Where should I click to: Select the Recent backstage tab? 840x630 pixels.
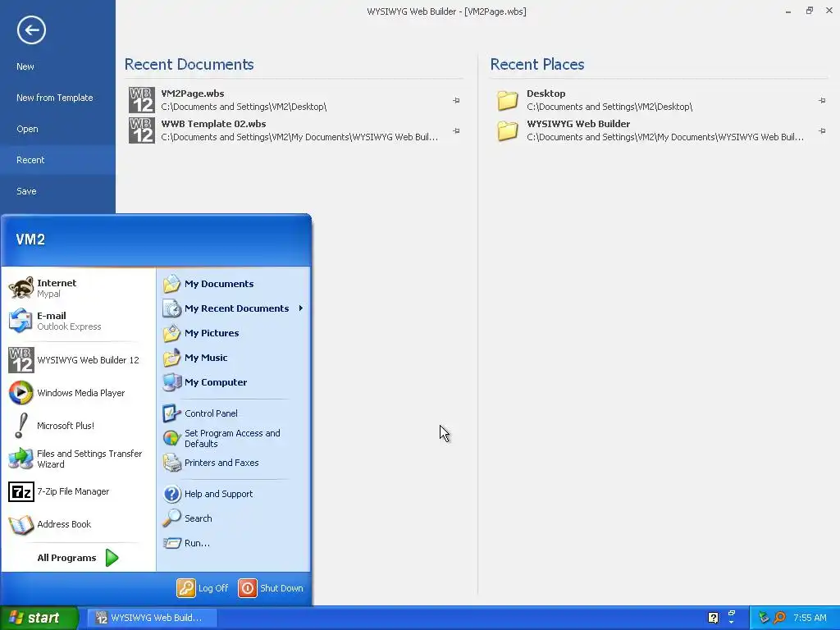[x=58, y=160]
